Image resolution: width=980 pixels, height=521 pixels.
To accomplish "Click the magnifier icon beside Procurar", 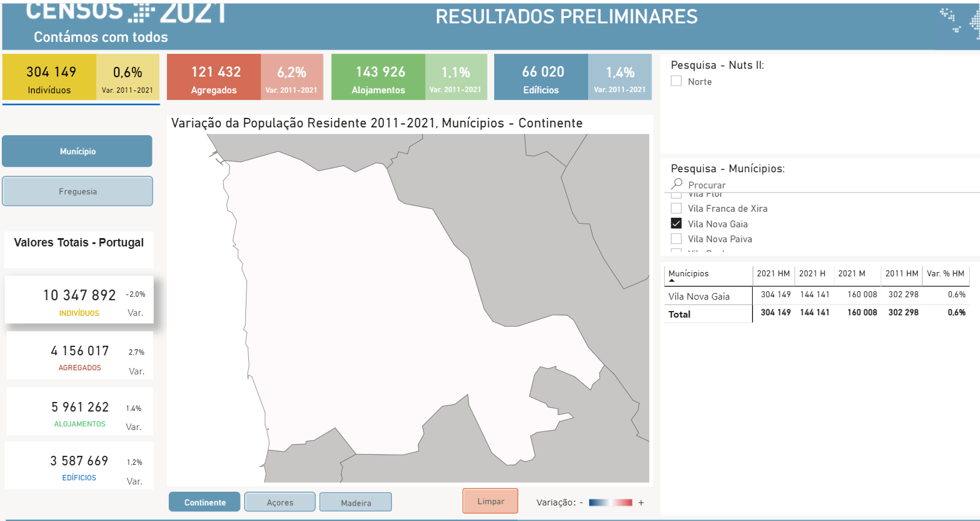I will click(x=677, y=184).
